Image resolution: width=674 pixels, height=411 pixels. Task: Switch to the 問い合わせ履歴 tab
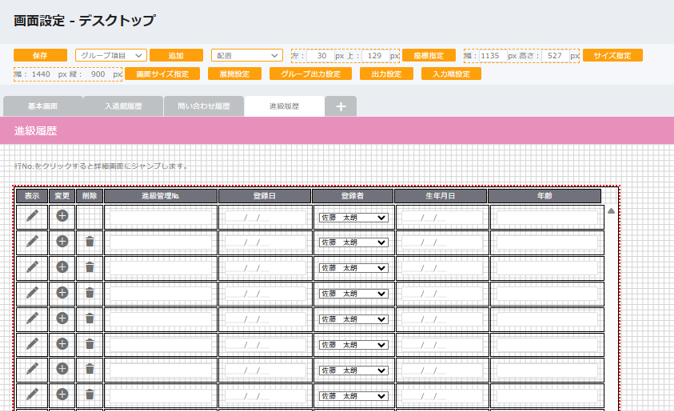tap(204, 106)
